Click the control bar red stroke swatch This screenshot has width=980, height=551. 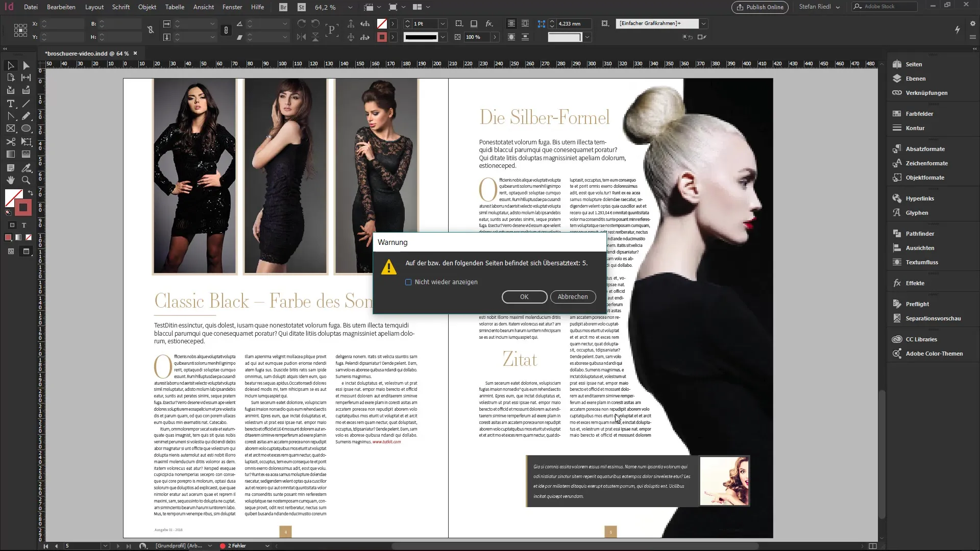point(382,37)
